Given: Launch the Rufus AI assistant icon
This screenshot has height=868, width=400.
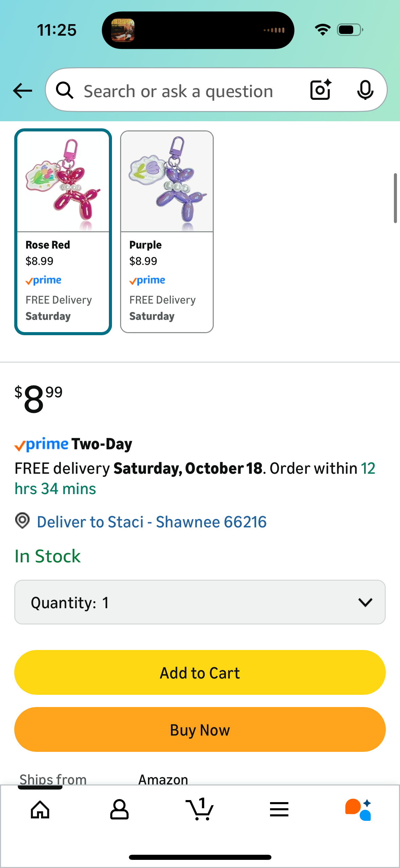Looking at the screenshot, I should tap(358, 810).
